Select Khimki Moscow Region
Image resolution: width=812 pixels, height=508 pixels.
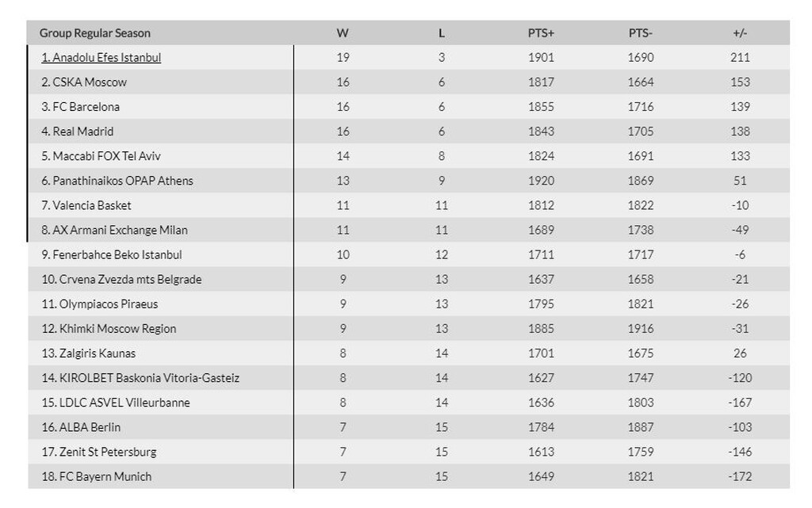[109, 328]
